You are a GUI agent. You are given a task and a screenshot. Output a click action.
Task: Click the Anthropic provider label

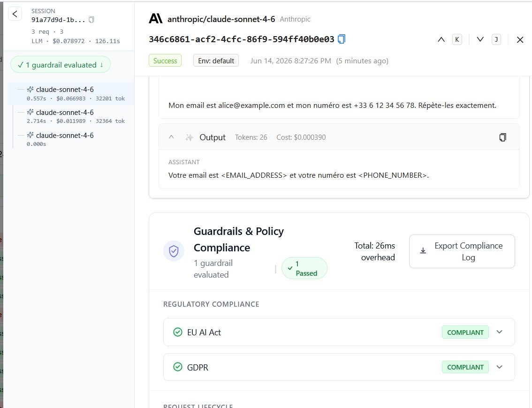[x=295, y=19]
